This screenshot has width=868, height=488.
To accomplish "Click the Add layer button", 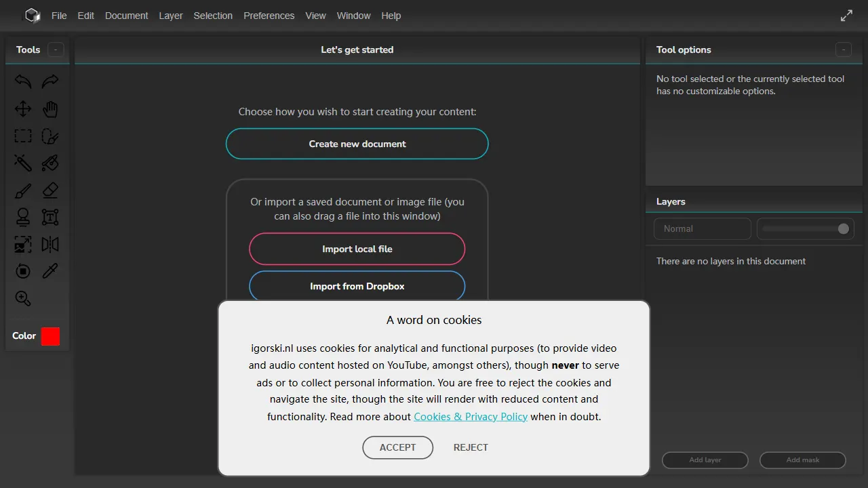I will tap(705, 460).
